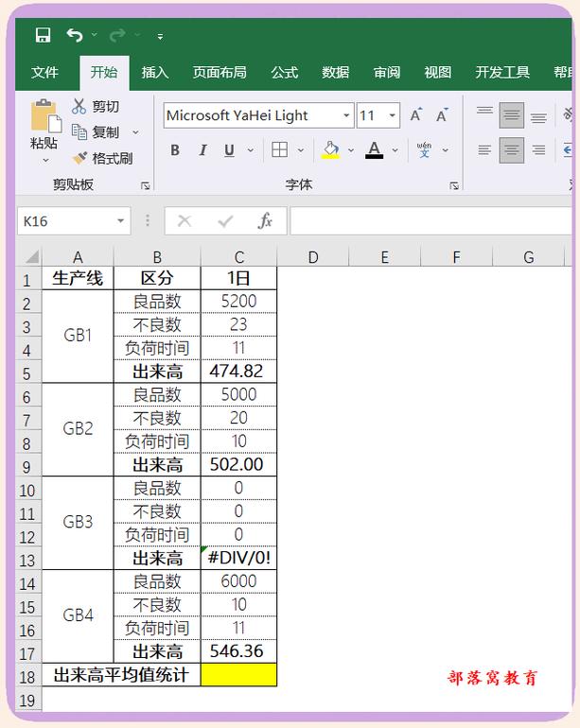Open the underline style dropdown arrow
580x728 pixels.
point(251,150)
